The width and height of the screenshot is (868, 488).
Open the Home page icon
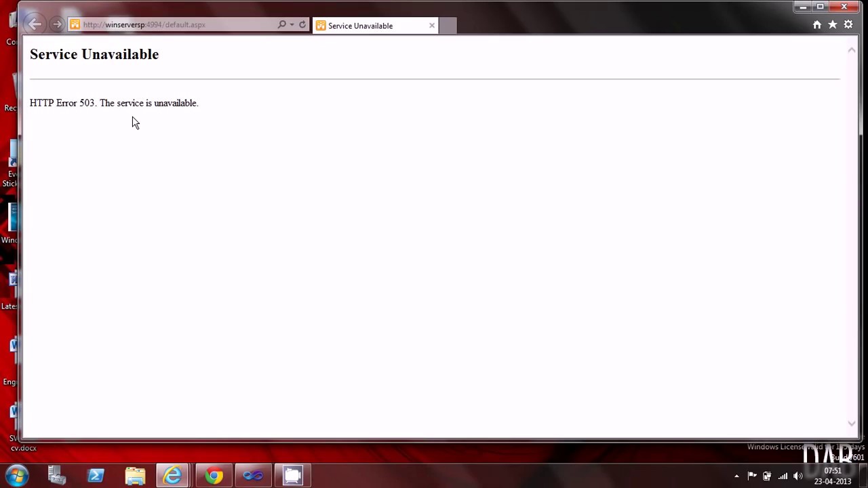point(817,24)
